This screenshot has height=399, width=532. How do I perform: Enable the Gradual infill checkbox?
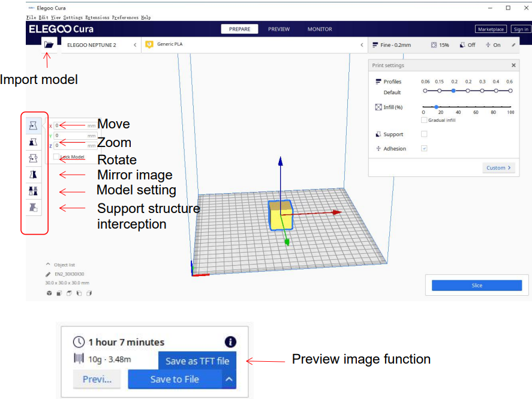[424, 120]
